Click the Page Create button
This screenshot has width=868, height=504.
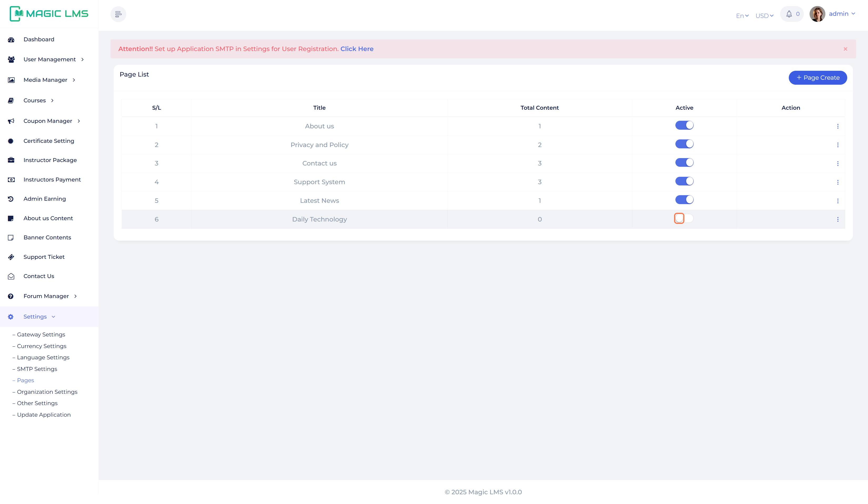click(x=818, y=78)
